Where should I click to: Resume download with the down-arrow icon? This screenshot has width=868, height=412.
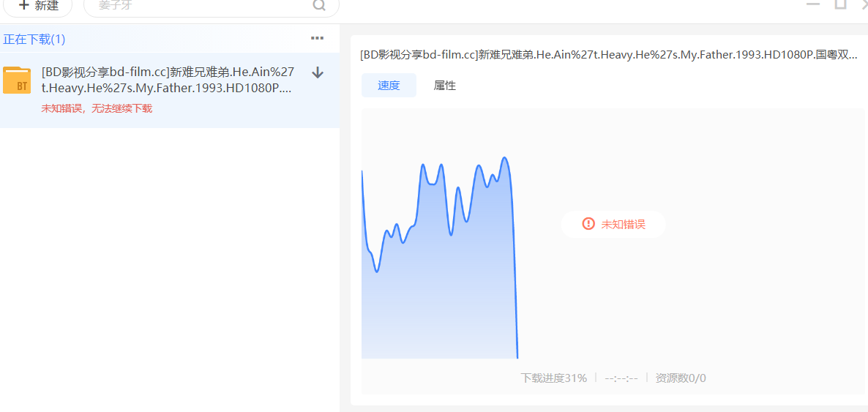click(x=318, y=72)
